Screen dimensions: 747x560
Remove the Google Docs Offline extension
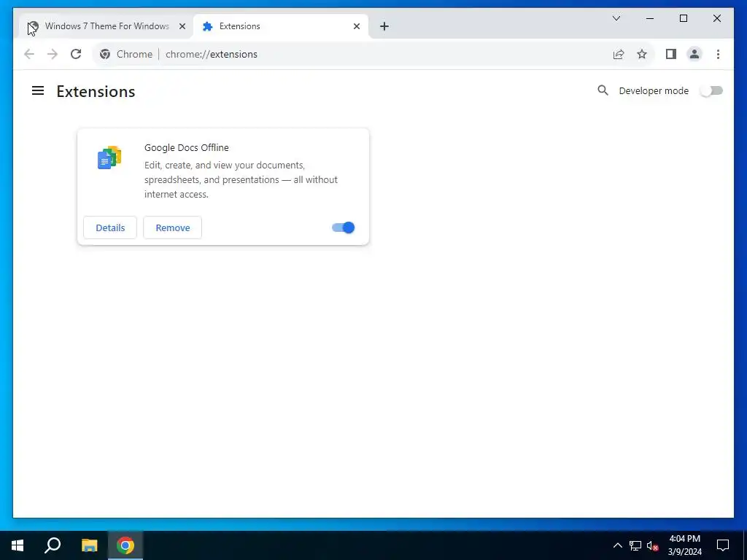[172, 227]
